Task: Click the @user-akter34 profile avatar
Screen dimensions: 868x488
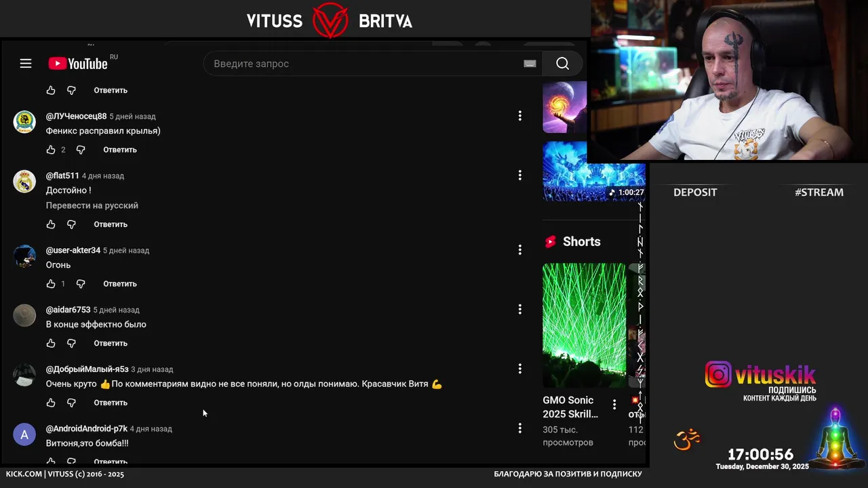Action: tap(24, 256)
